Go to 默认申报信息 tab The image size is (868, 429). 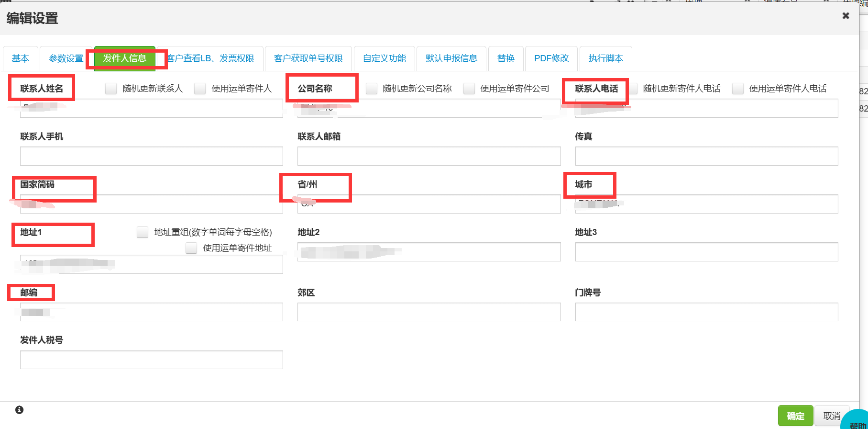(451, 58)
